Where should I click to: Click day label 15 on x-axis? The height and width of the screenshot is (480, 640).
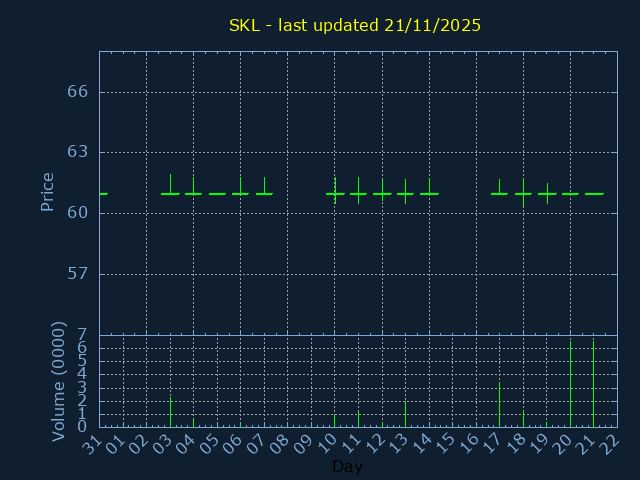(x=444, y=445)
